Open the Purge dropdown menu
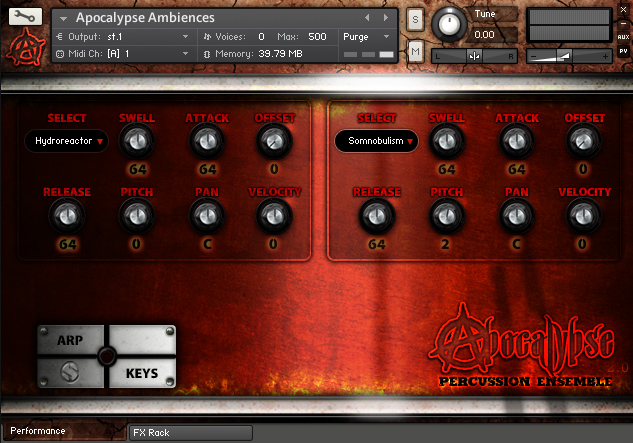The height and width of the screenshot is (443, 633). coord(367,37)
